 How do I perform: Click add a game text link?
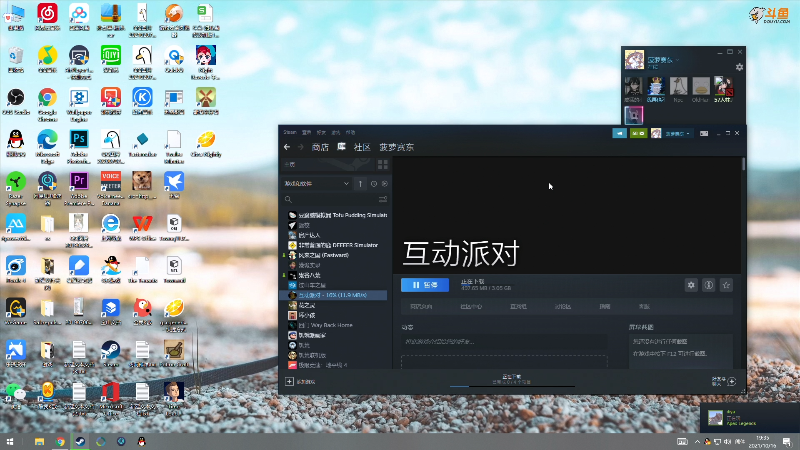coord(306,382)
